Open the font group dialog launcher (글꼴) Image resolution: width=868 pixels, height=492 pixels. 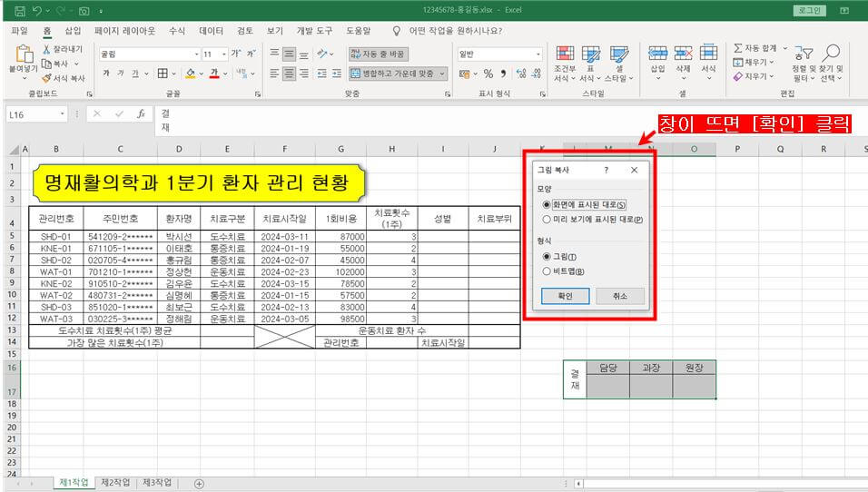[x=258, y=94]
